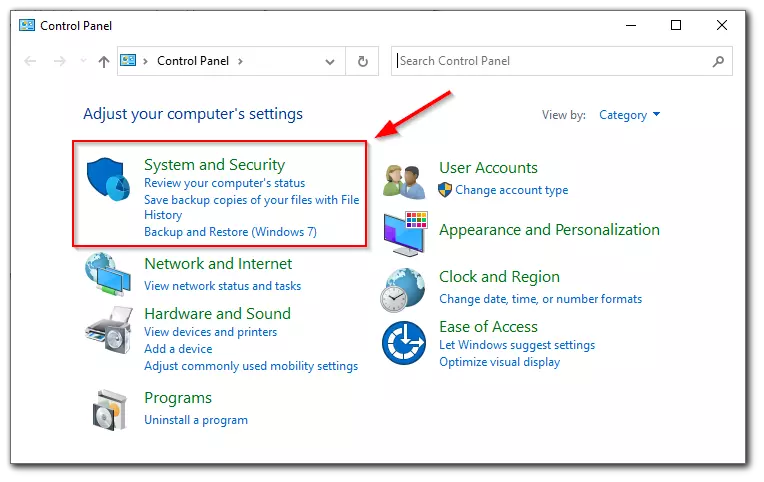The width and height of the screenshot is (764, 482).
Task: Click Change account type link
Action: [x=512, y=190]
